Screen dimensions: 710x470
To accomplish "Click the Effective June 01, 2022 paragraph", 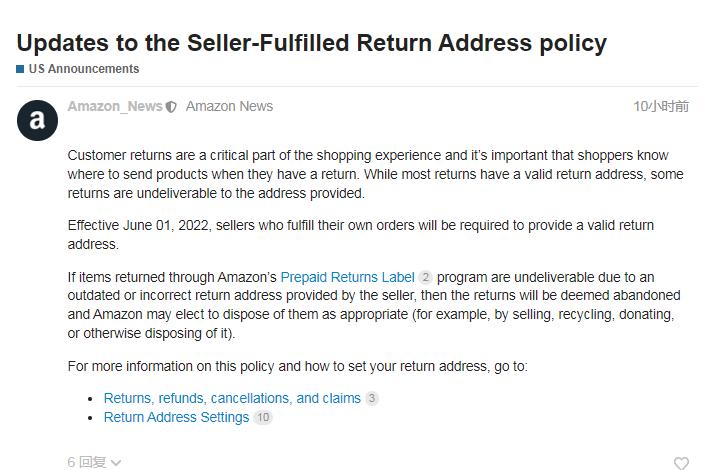I will point(360,234).
